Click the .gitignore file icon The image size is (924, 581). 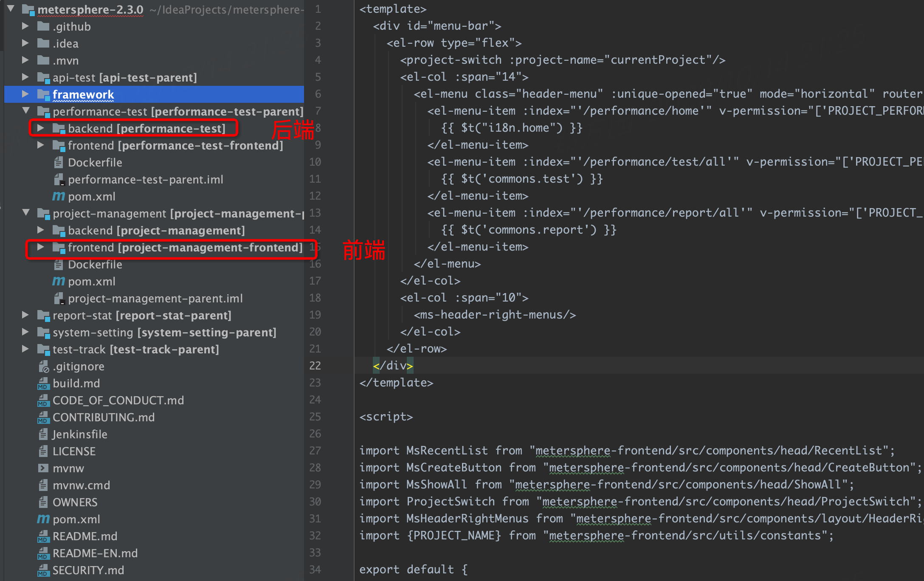click(x=43, y=367)
